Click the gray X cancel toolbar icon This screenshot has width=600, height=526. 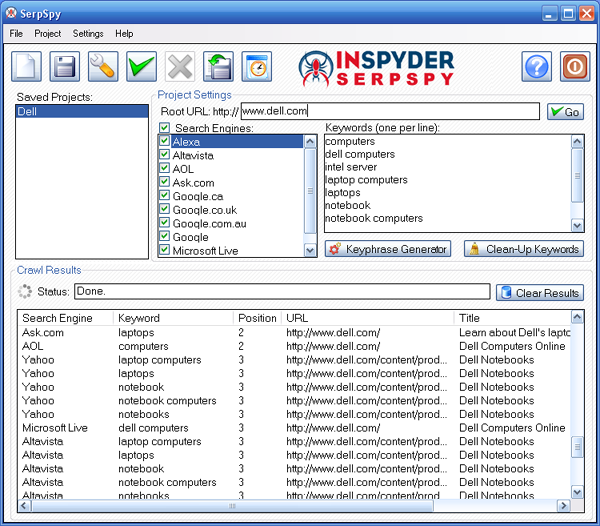(180, 67)
